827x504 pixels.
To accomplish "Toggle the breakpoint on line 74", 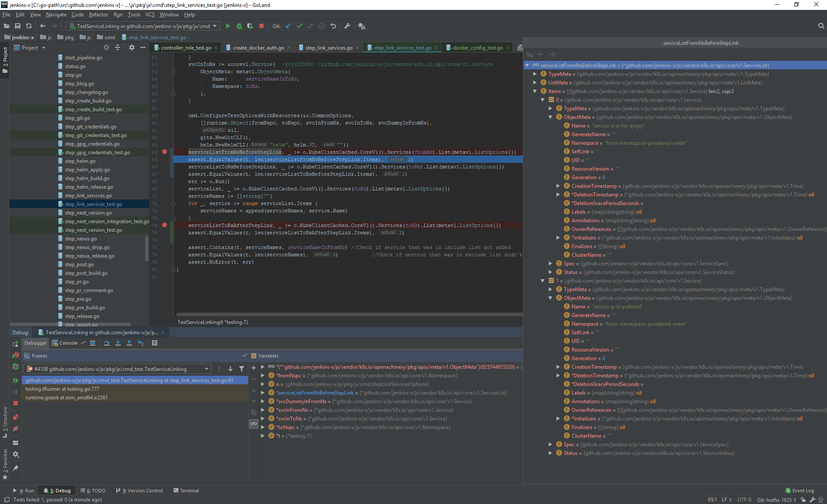I will (x=165, y=225).
